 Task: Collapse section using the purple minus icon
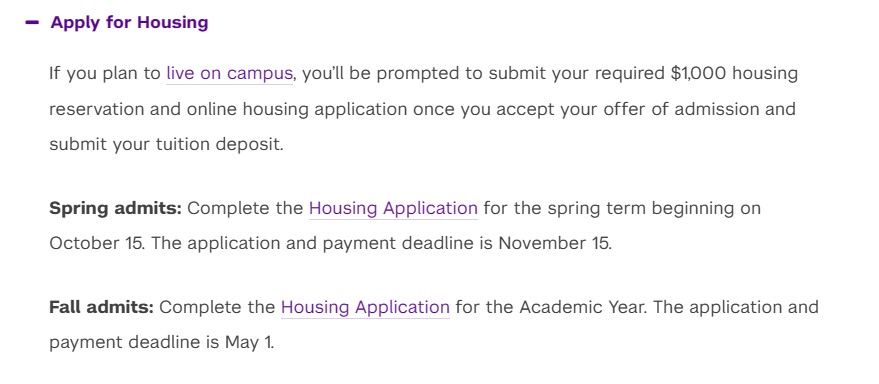[33, 22]
